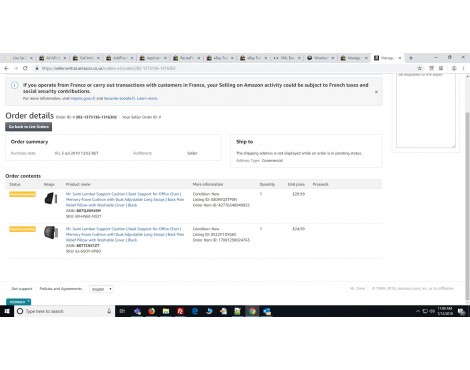Click the 'Product name' column header

click(78, 184)
